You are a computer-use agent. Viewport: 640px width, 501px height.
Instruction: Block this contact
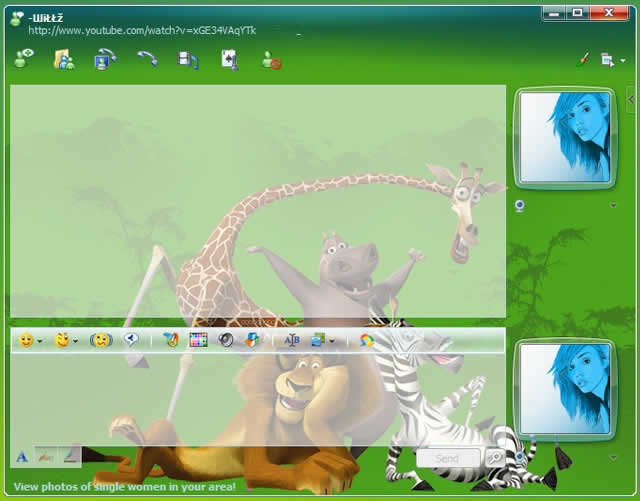click(271, 60)
